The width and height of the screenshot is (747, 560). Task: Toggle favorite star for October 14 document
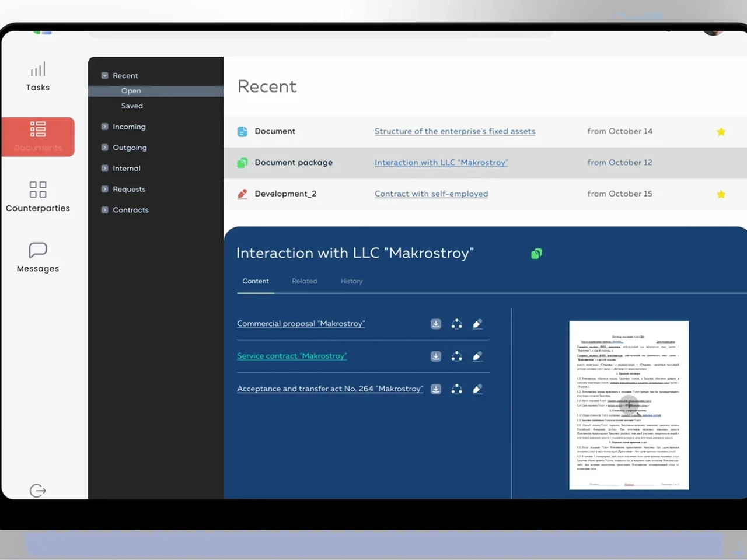[721, 132]
